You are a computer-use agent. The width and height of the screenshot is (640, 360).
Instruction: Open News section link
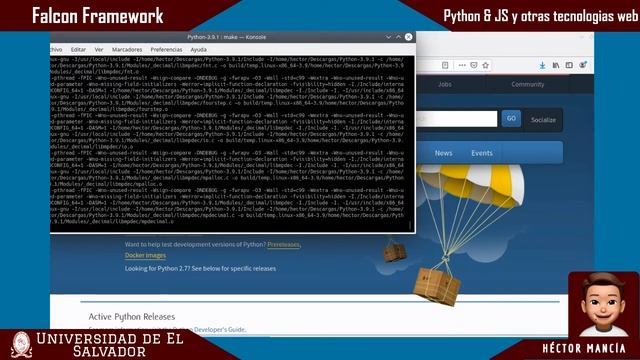444,153
